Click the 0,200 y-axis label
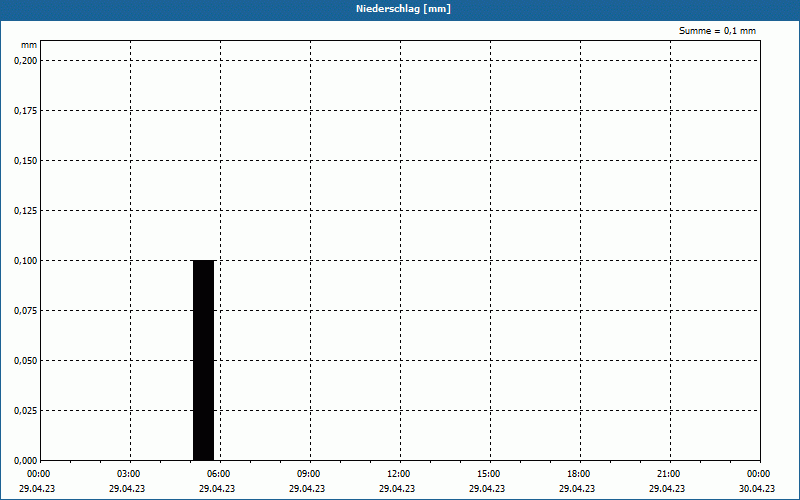Image resolution: width=800 pixels, height=500 pixels. tap(26, 61)
